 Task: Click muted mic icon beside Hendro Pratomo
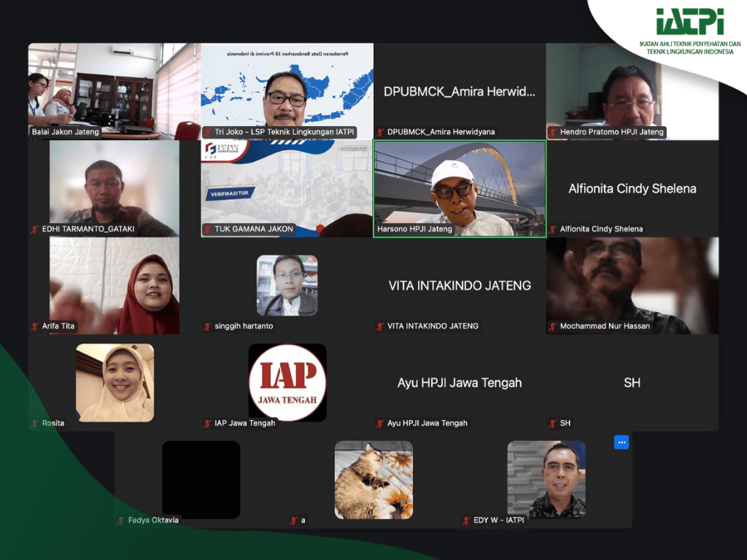point(553,132)
